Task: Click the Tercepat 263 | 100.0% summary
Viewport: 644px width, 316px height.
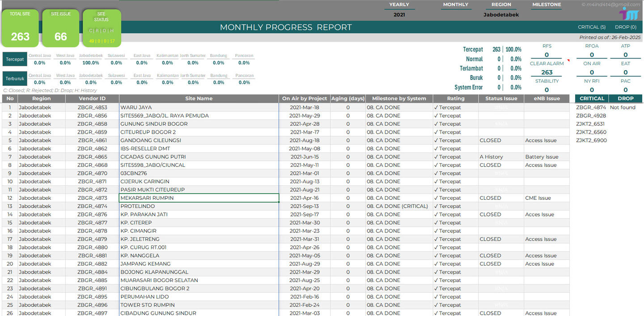Action: click(492, 50)
